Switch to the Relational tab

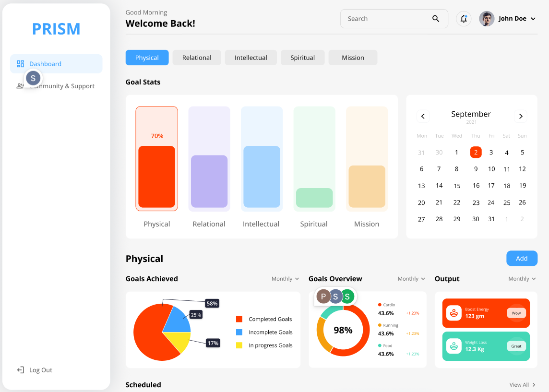(x=197, y=58)
